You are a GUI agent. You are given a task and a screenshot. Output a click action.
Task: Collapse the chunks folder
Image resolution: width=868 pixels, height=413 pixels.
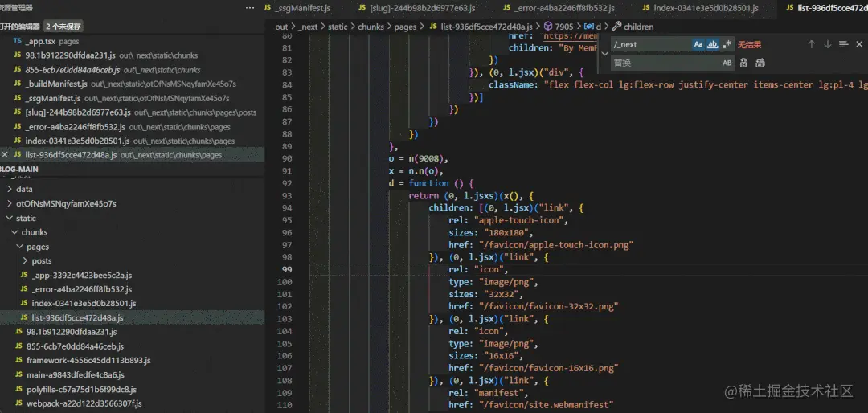coord(35,232)
